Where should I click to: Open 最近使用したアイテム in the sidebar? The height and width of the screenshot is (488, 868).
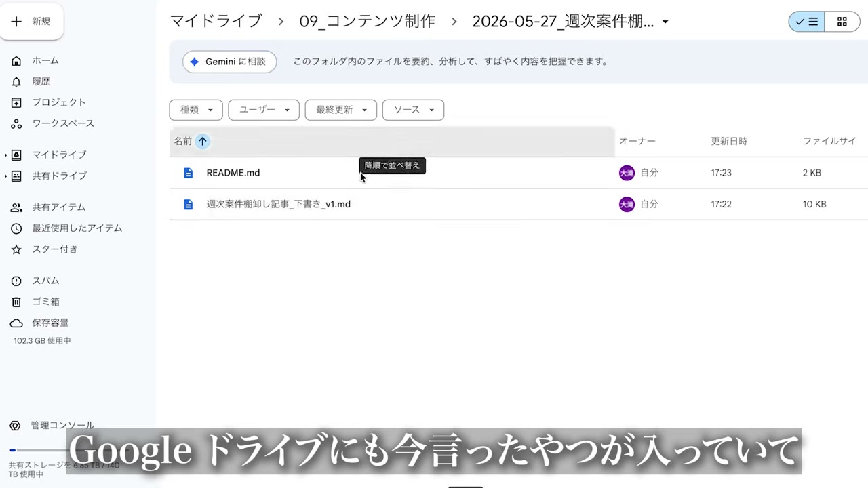(x=77, y=228)
